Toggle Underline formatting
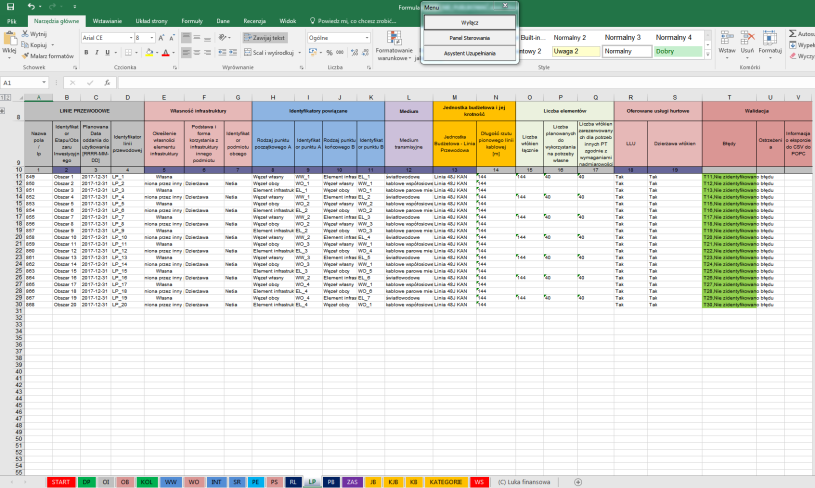815x488 pixels. coord(108,52)
